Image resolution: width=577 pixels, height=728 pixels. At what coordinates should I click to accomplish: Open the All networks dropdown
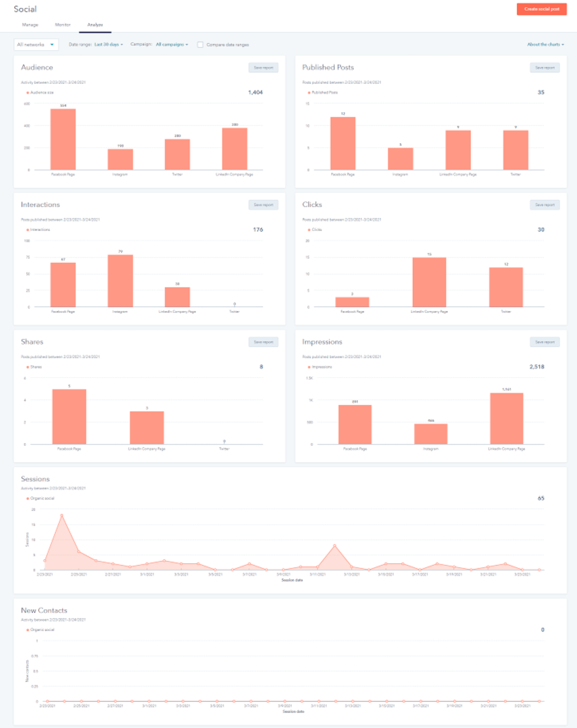(x=36, y=44)
